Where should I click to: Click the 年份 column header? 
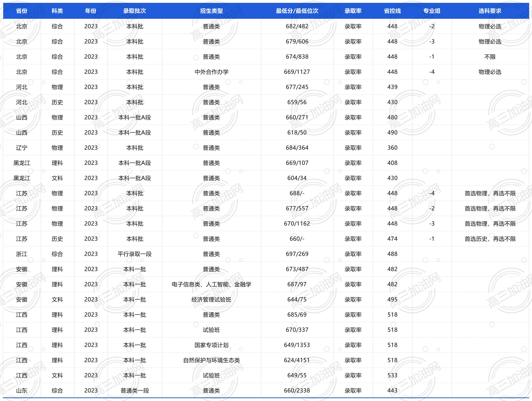tap(91, 11)
